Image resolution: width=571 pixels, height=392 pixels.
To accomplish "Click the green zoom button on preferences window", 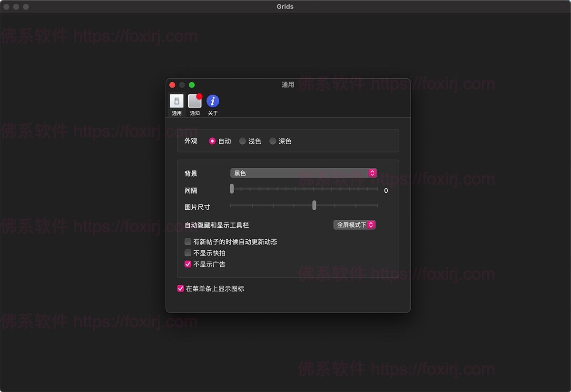I will tap(191, 85).
